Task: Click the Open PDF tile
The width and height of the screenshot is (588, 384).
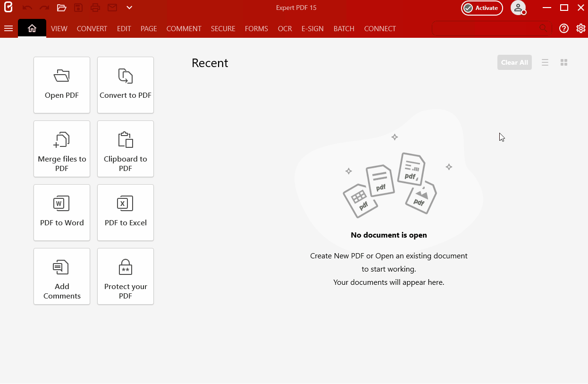Action: pyautogui.click(x=62, y=85)
